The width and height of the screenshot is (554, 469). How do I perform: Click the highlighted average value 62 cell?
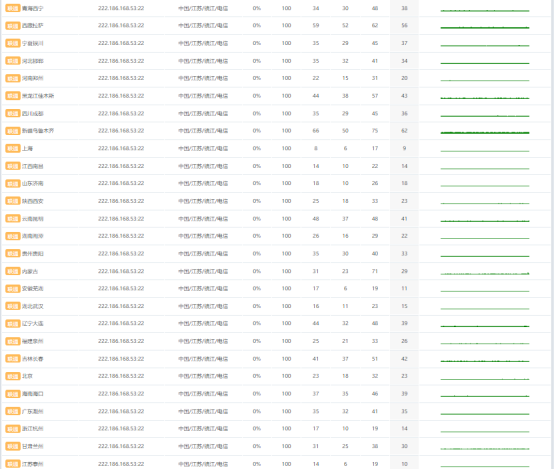tap(404, 131)
